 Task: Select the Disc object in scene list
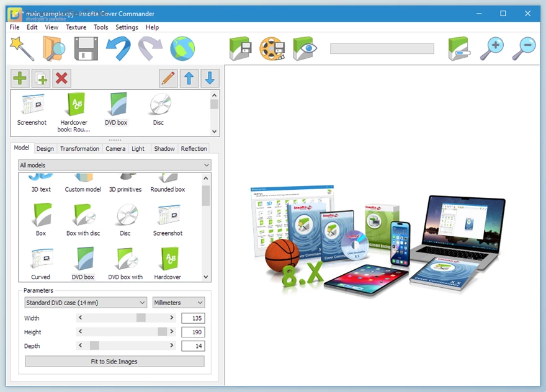(158, 109)
